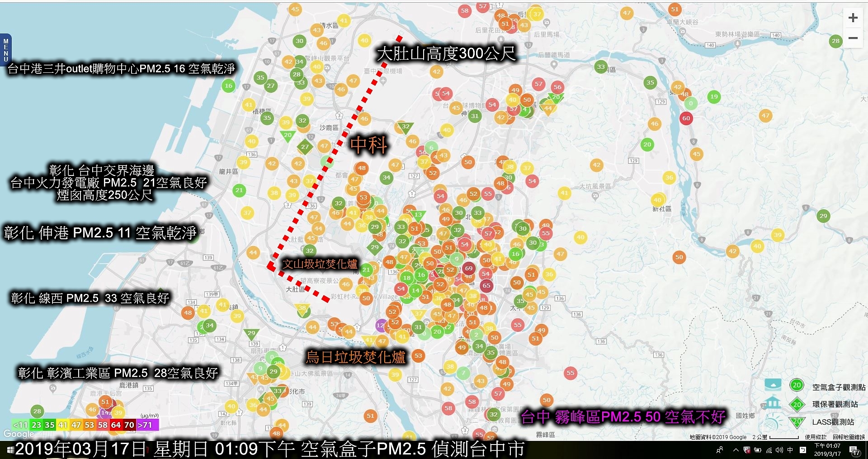Click the pale green 0 marker
Image resolution: width=868 pixels, height=459 pixels.
click(691, 103)
